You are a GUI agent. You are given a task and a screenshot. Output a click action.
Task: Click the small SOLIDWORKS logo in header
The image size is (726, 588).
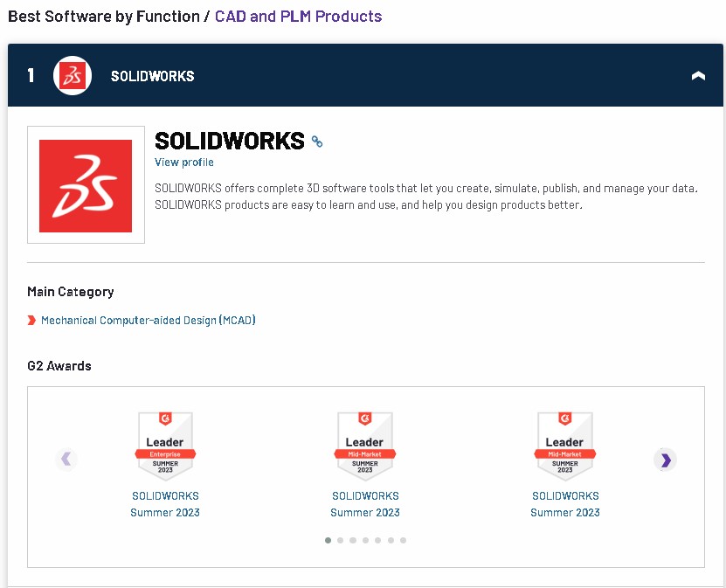[73, 75]
